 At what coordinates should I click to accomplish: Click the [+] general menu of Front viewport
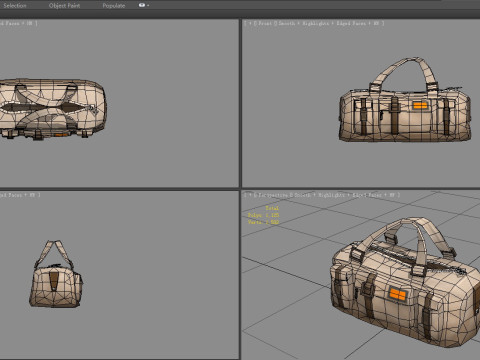(x=249, y=23)
